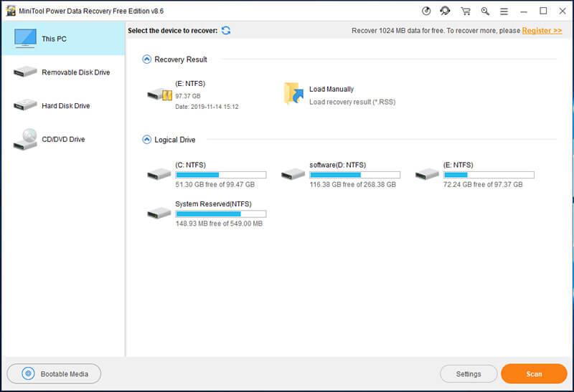Open the timer/update icon in title bar
574x392 pixels.
(426, 11)
